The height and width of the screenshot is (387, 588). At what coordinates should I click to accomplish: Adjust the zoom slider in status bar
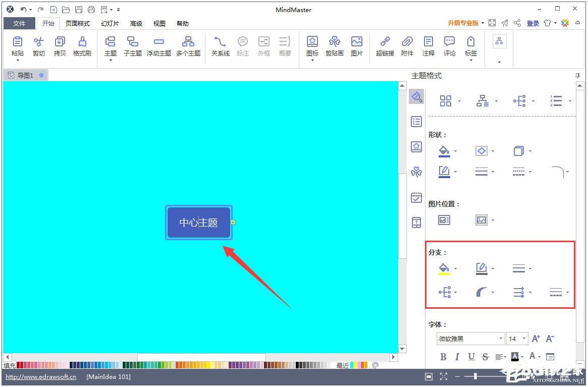pos(475,376)
